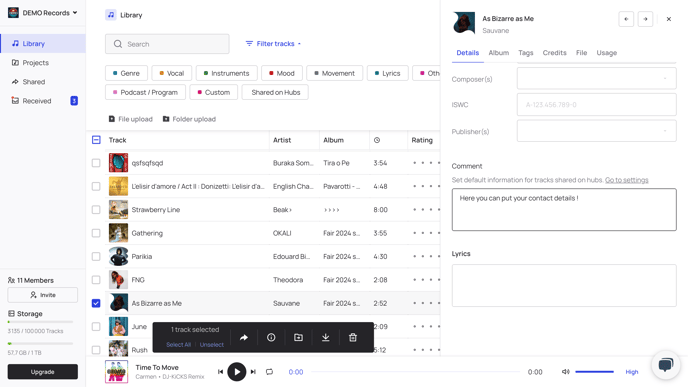
Task: Switch to the Tags tab
Action: point(526,53)
